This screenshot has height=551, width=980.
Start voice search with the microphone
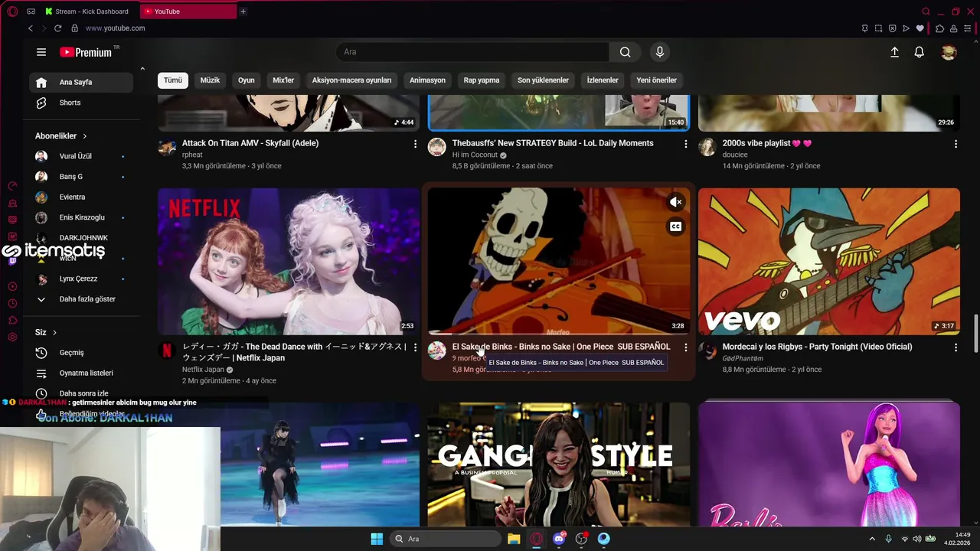[660, 52]
